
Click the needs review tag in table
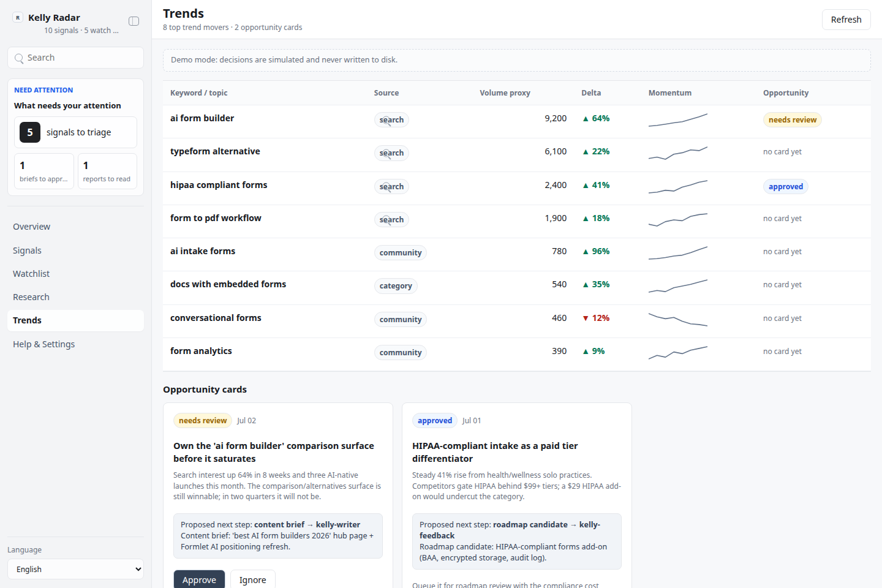792,120
